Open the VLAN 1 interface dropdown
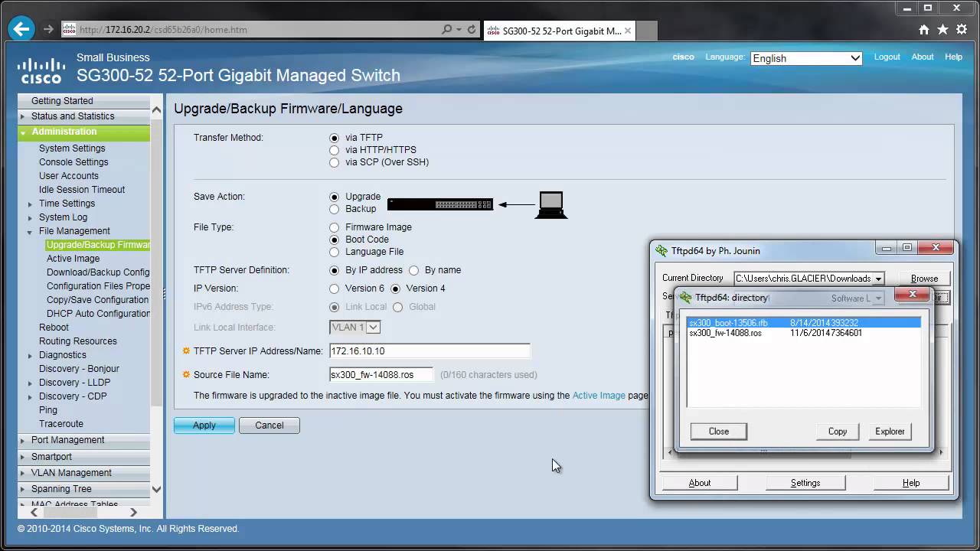The width and height of the screenshot is (980, 551). 354,327
